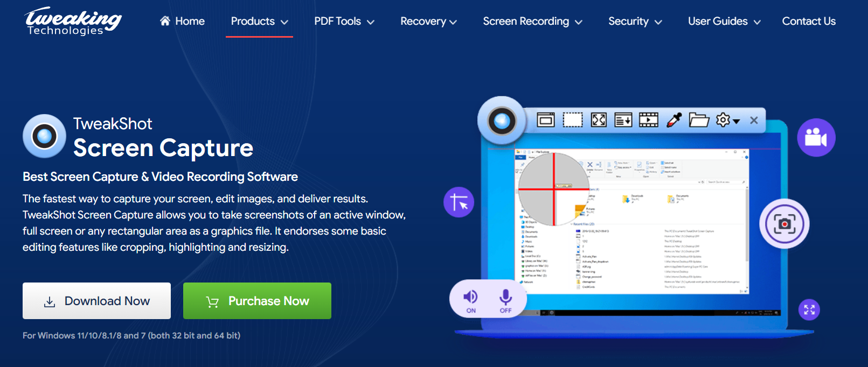
Task: Go to the Home menu item
Action: (x=182, y=22)
